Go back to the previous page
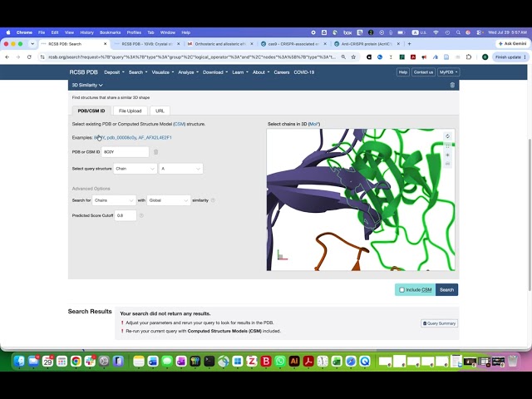The width and height of the screenshot is (532, 399). [x=7, y=57]
